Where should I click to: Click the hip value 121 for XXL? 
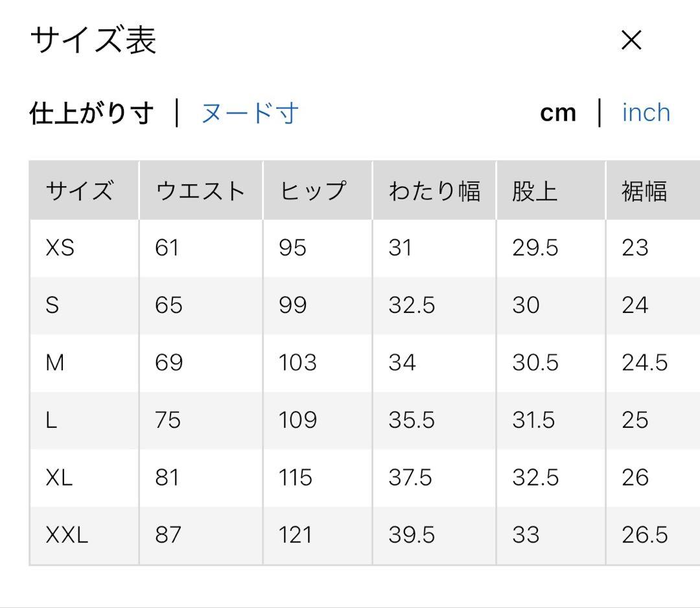pos(296,535)
